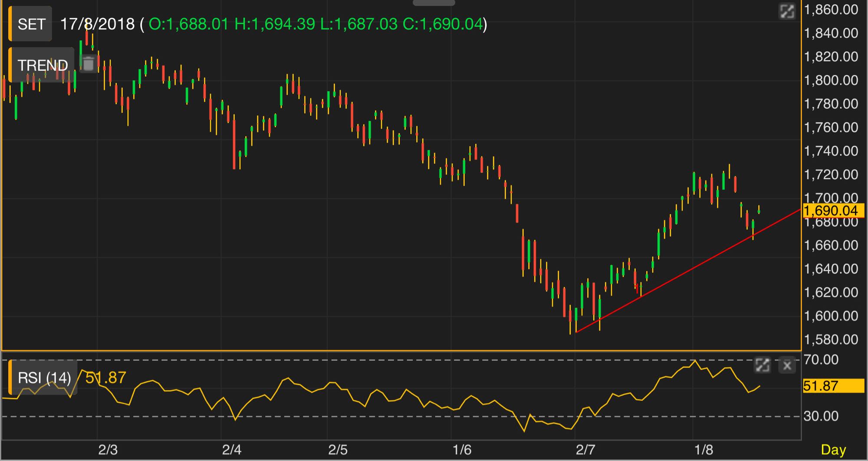Click the 1,800.00 price axis label
The height and width of the screenshot is (461, 868).
831,80
